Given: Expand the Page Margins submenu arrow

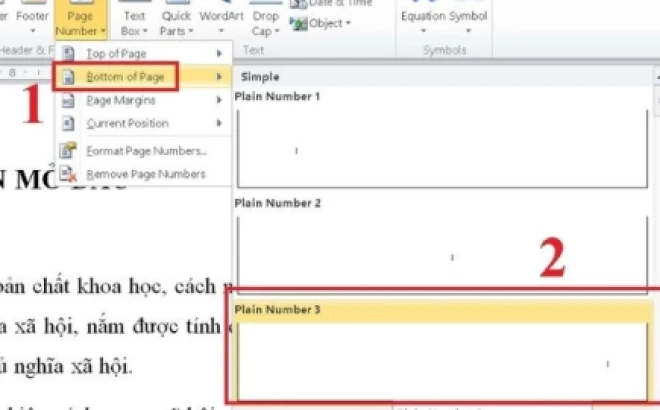Looking at the screenshot, I should pos(219,100).
